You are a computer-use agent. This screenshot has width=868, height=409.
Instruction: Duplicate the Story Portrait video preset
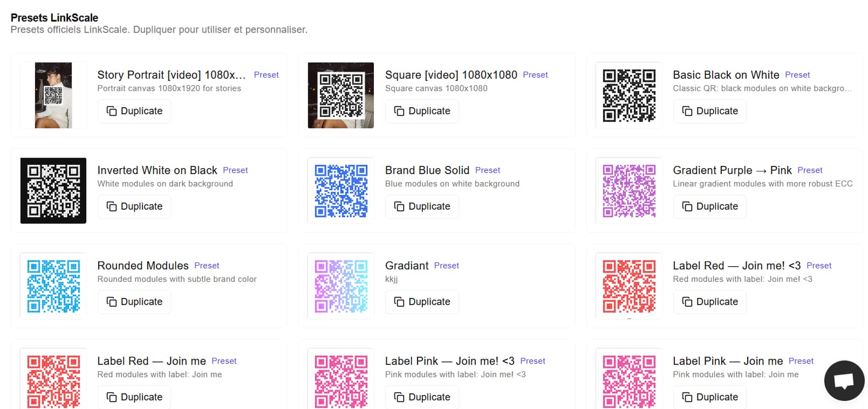coord(134,111)
